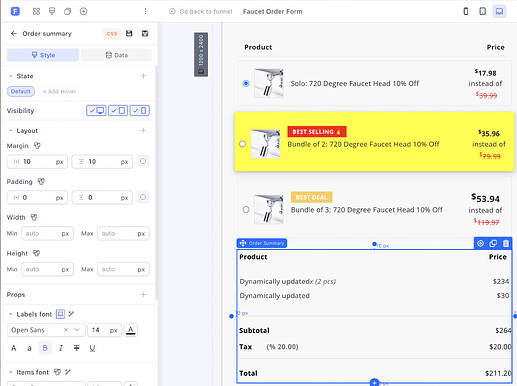Select the Default state pill
This screenshot has height=386, width=517.
click(x=21, y=91)
